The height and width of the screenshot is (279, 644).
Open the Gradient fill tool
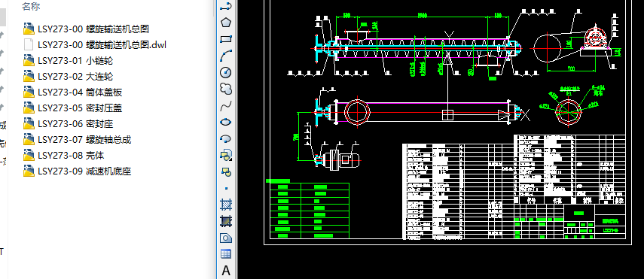226,221
